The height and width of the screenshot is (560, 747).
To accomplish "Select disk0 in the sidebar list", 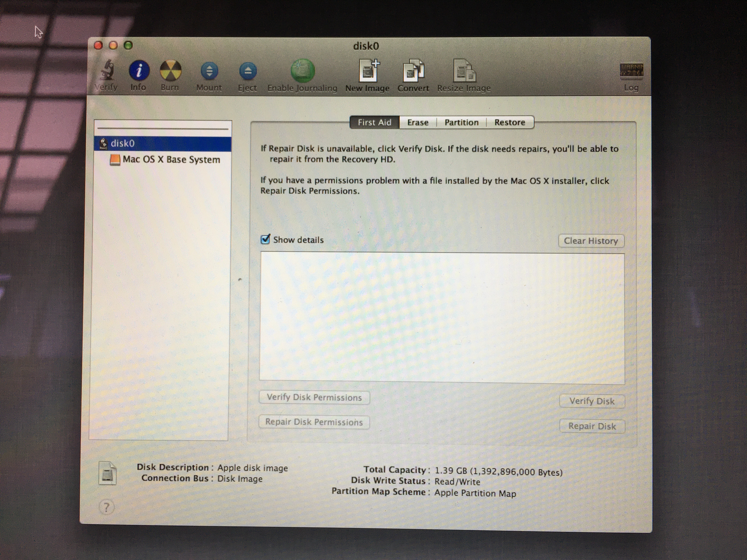I will [123, 144].
